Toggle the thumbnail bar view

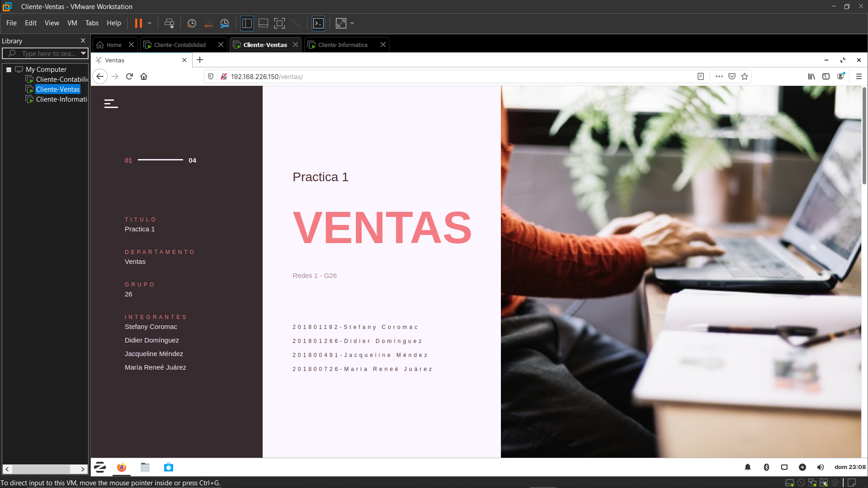pyautogui.click(x=263, y=23)
